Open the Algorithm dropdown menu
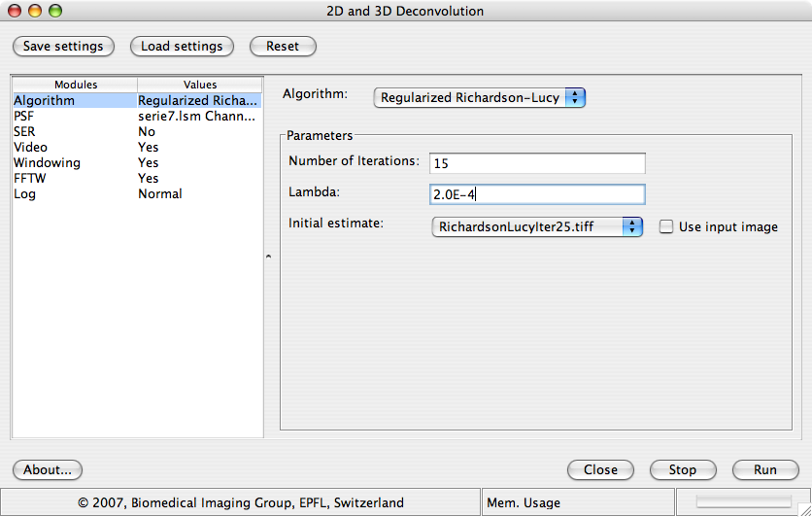 point(480,97)
